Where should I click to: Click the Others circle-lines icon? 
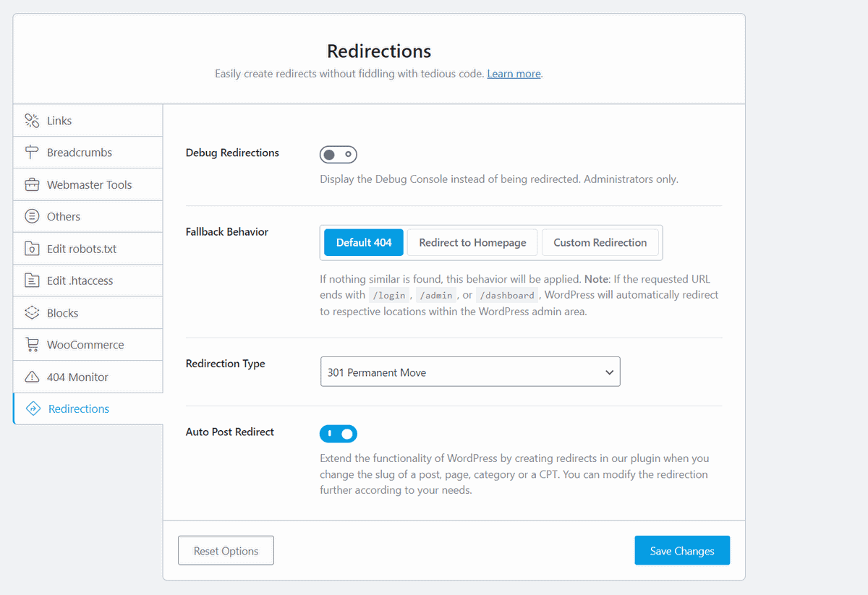pos(32,216)
